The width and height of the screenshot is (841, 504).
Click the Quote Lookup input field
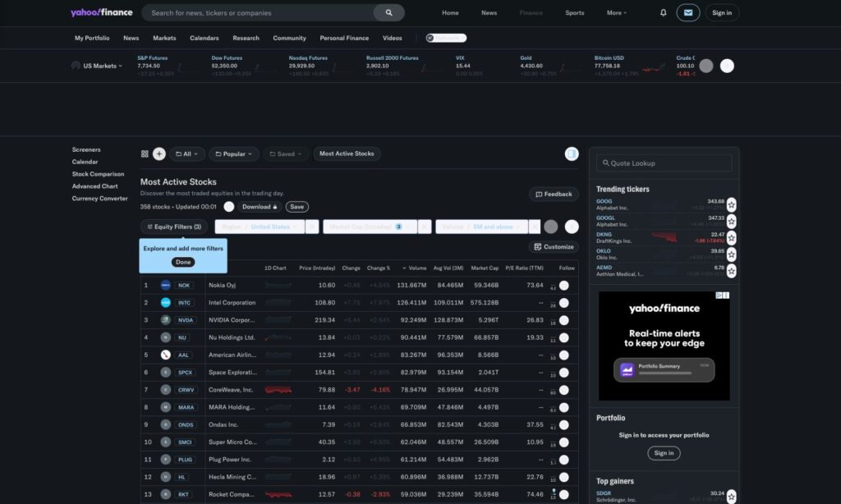pyautogui.click(x=664, y=163)
